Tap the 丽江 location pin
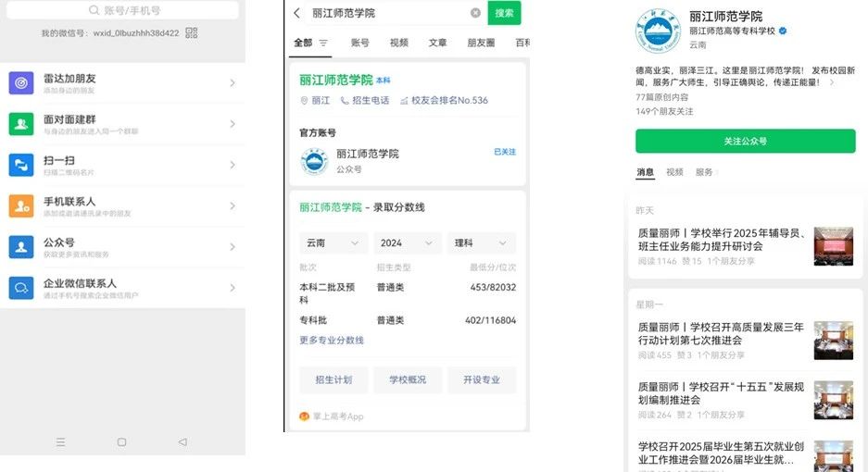Screen dimensions: 868x472 tap(304, 100)
